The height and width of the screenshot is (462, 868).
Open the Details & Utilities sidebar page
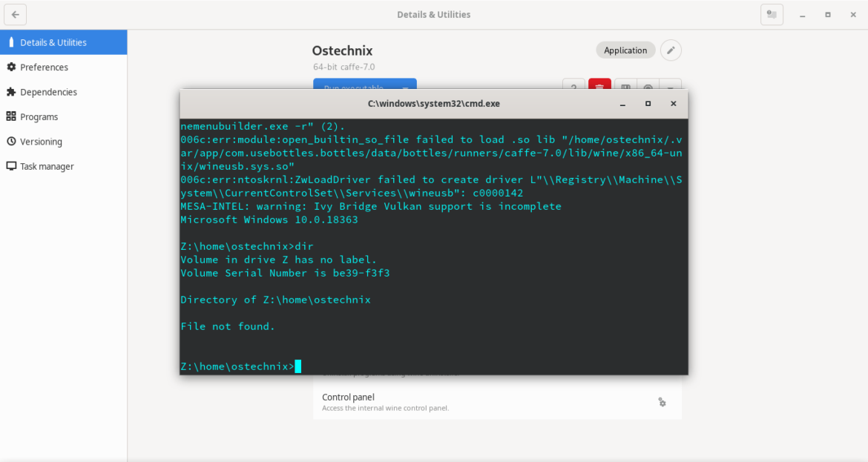click(x=63, y=42)
